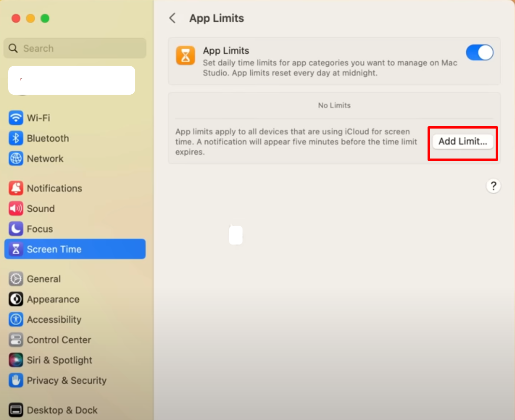Viewport: 515px width, 420px height.
Task: Click the green full-screen window button
Action: [45, 18]
